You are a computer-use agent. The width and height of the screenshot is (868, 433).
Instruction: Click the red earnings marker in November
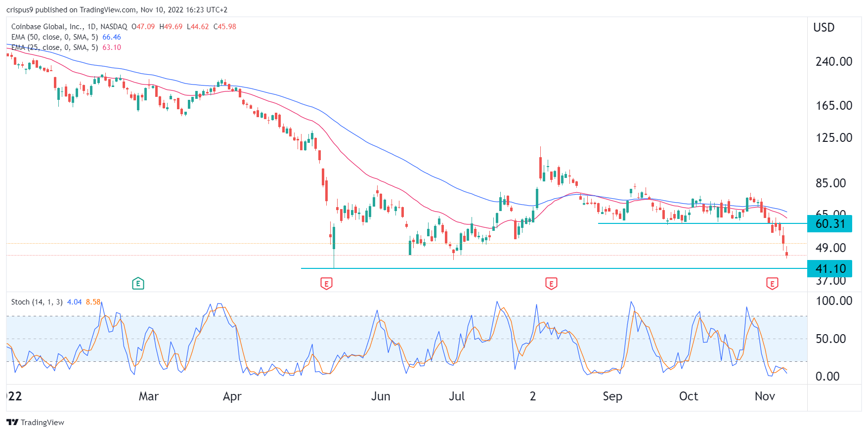[772, 284]
